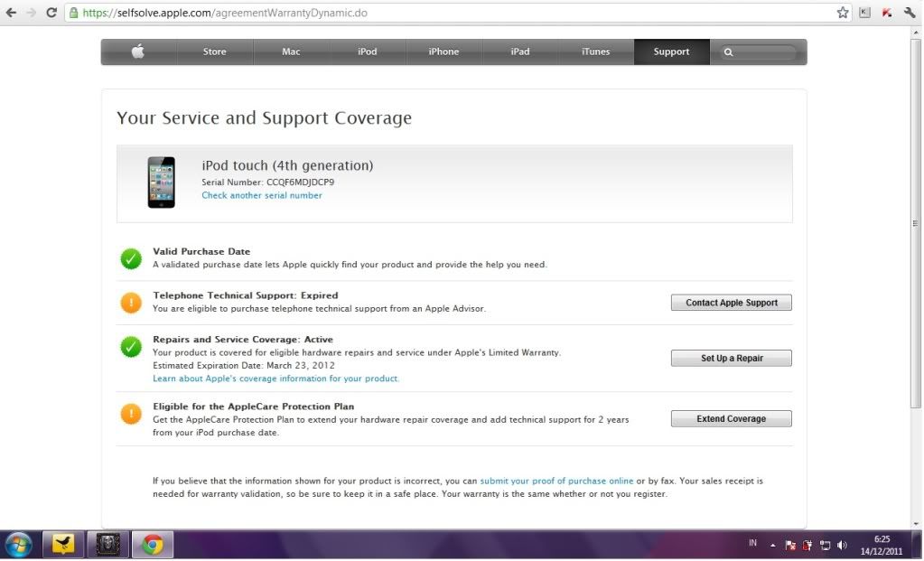Click the volume speaker tray icon
Viewport: 924px width, 561px height.
click(x=842, y=546)
